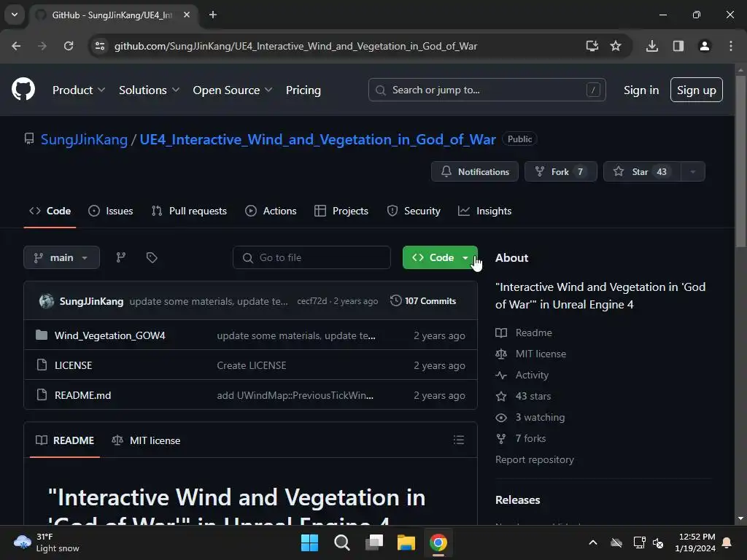Image resolution: width=747 pixels, height=560 pixels.
Task: Open File Explorer from taskbar
Action: [406, 542]
